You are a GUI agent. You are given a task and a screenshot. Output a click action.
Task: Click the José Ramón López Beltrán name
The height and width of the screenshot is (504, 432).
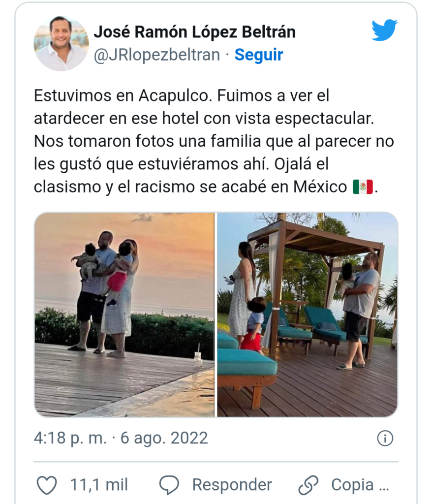point(194,32)
